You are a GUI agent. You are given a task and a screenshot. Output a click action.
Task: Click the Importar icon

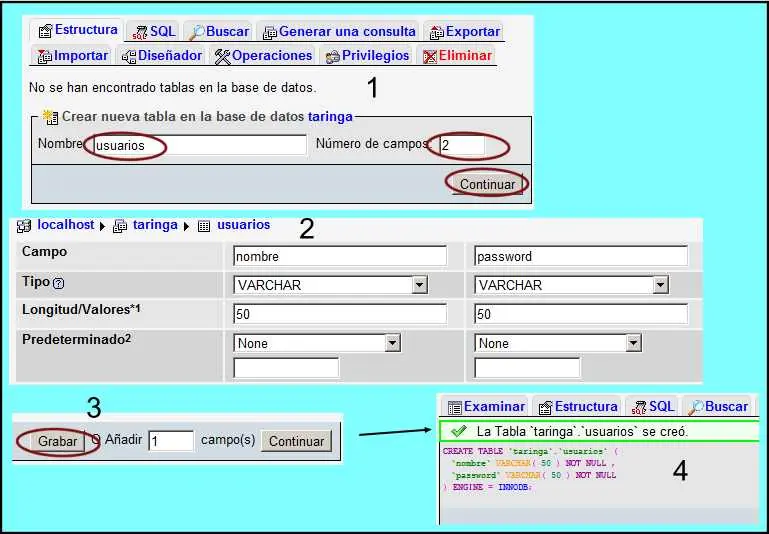pos(45,57)
